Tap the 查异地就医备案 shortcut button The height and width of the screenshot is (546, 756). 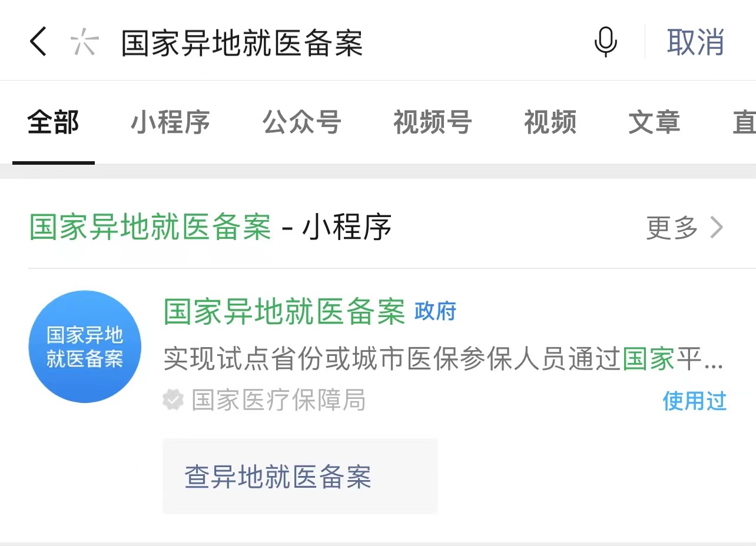pos(300,476)
